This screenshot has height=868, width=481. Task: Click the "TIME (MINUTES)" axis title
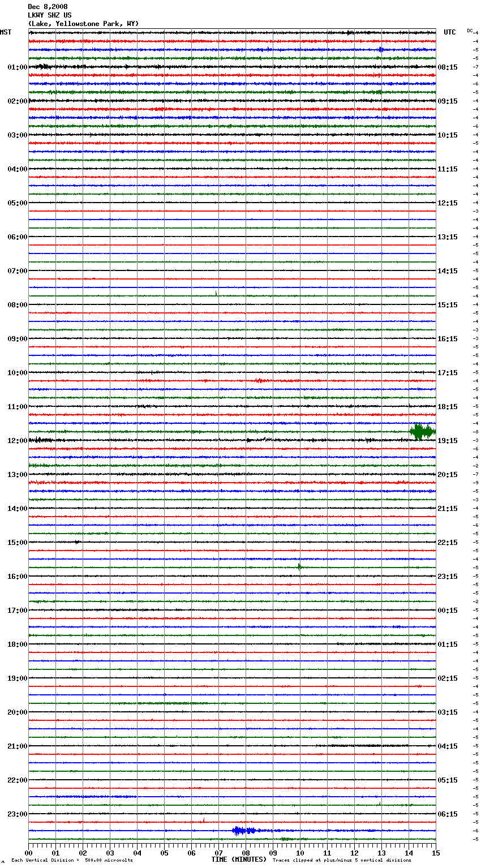239,860
